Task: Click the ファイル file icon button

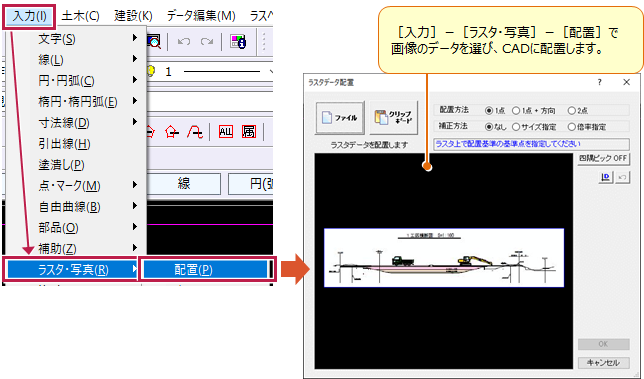Action: [x=340, y=118]
